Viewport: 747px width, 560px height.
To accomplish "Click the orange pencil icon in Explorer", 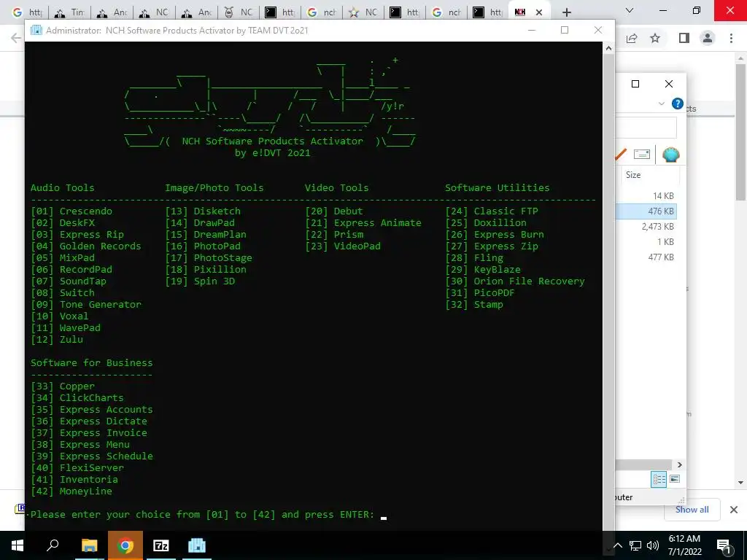I will coord(621,155).
